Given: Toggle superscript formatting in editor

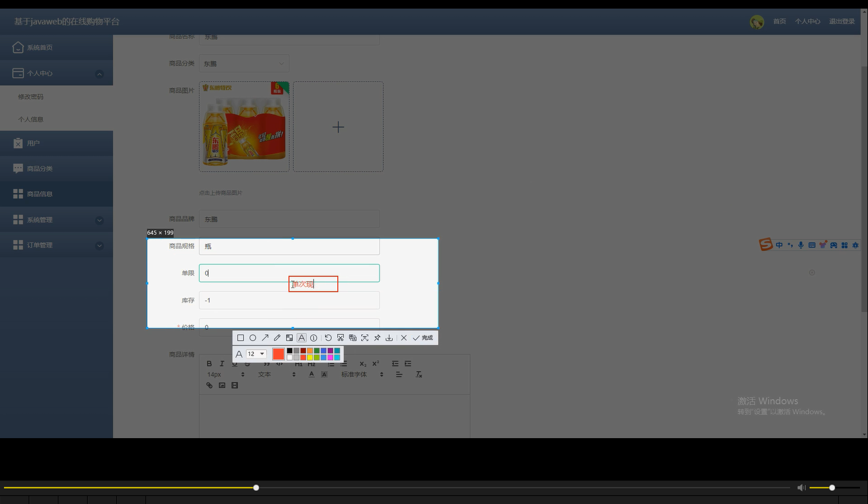Looking at the screenshot, I should tap(376, 363).
